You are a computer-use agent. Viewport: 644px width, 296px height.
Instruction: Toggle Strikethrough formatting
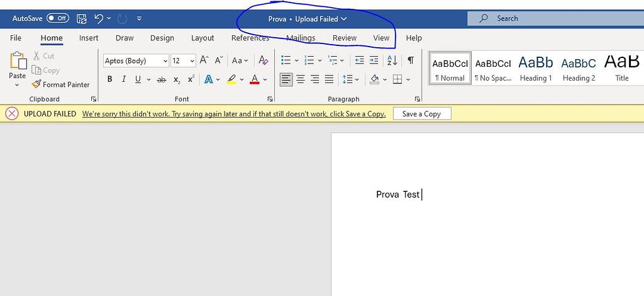162,79
